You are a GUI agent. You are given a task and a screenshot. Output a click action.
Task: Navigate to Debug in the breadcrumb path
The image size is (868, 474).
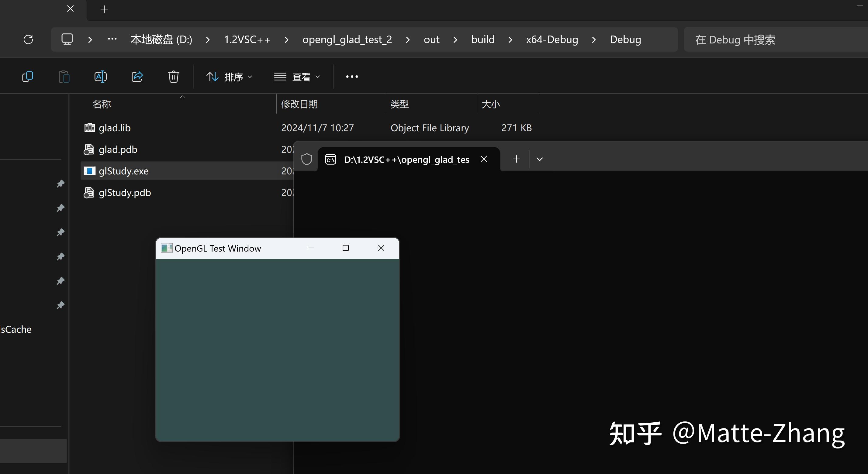(x=625, y=39)
